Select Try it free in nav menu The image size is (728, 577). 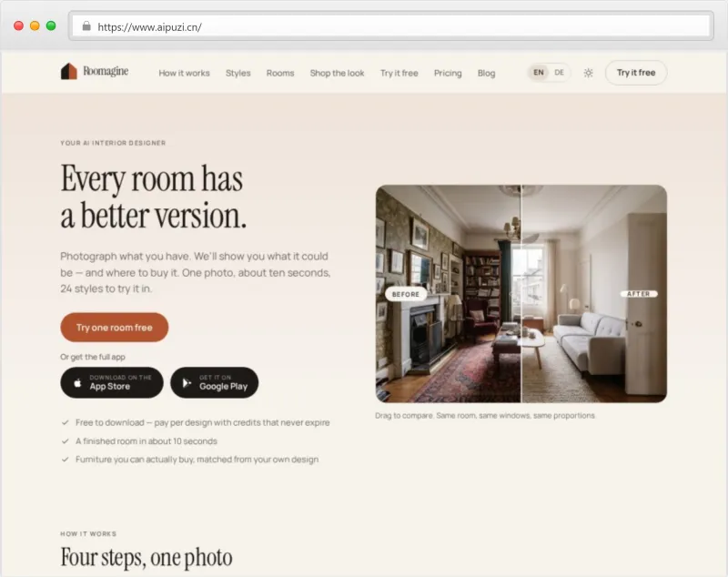tap(399, 73)
